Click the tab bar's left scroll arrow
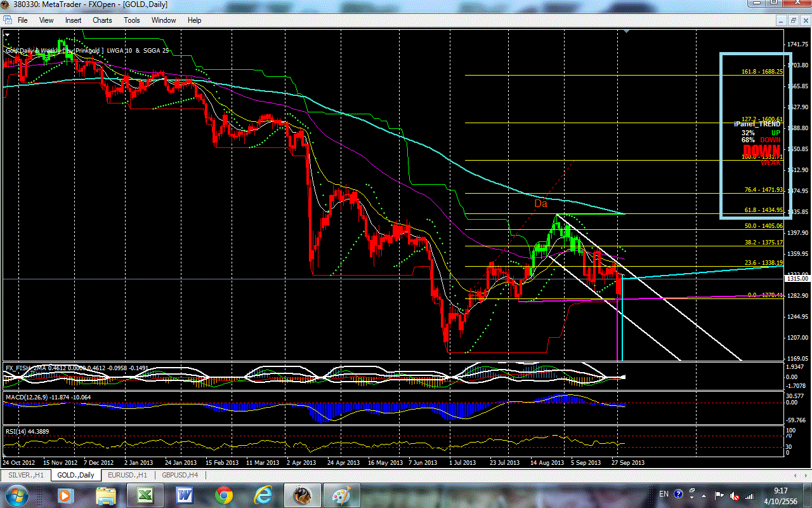812x508 pixels. pos(796,475)
